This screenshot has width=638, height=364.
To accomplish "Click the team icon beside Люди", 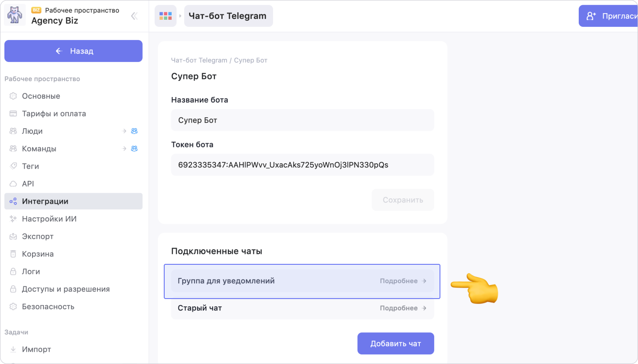I will point(134,131).
